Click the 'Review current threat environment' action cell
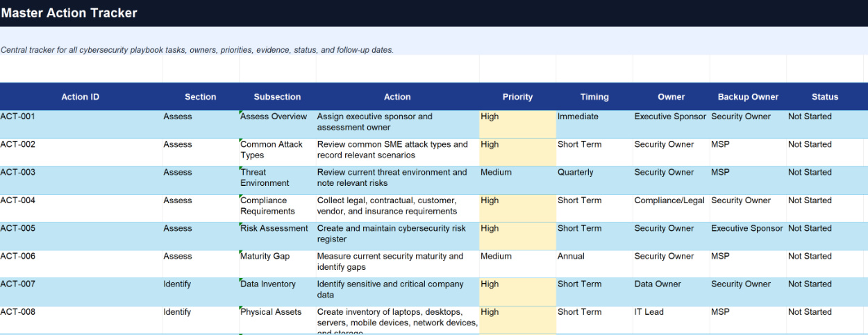This screenshot has height=335, width=868. click(x=397, y=180)
